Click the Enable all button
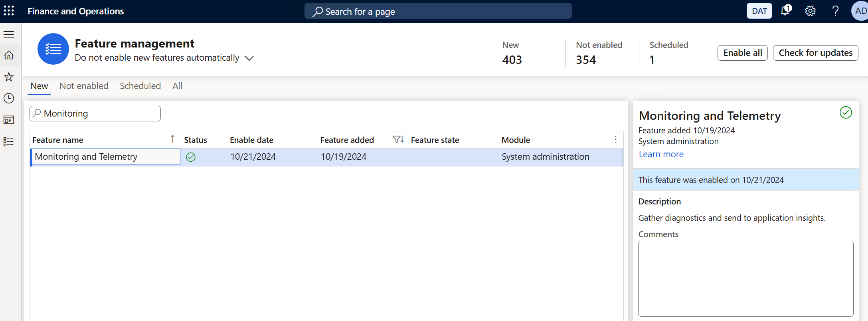The image size is (868, 321). point(742,53)
